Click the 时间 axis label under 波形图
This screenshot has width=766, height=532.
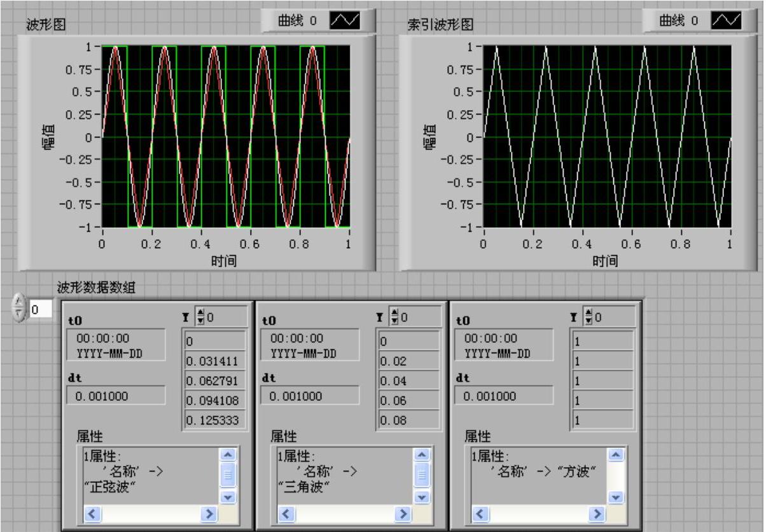223,260
